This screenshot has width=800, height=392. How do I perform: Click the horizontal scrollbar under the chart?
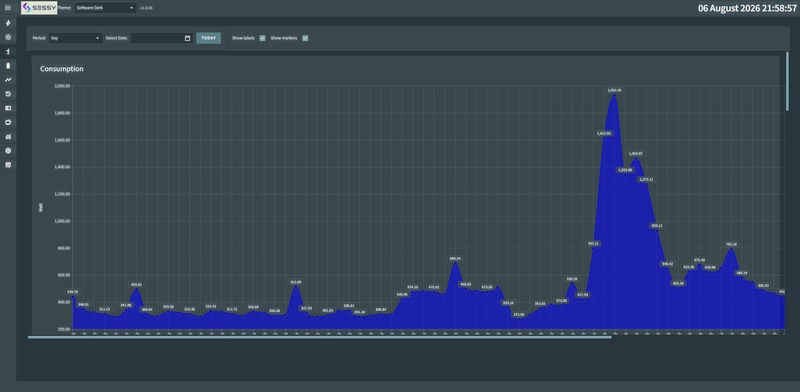(319, 337)
